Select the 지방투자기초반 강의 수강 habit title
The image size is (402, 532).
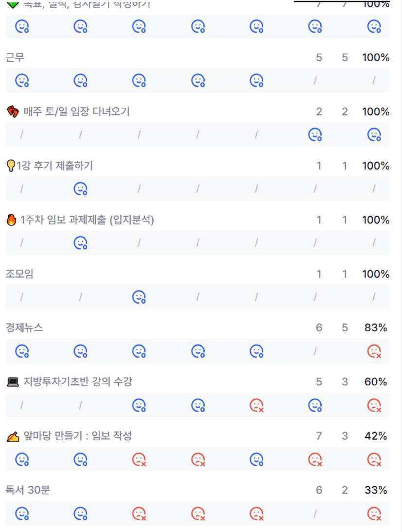tap(78, 382)
